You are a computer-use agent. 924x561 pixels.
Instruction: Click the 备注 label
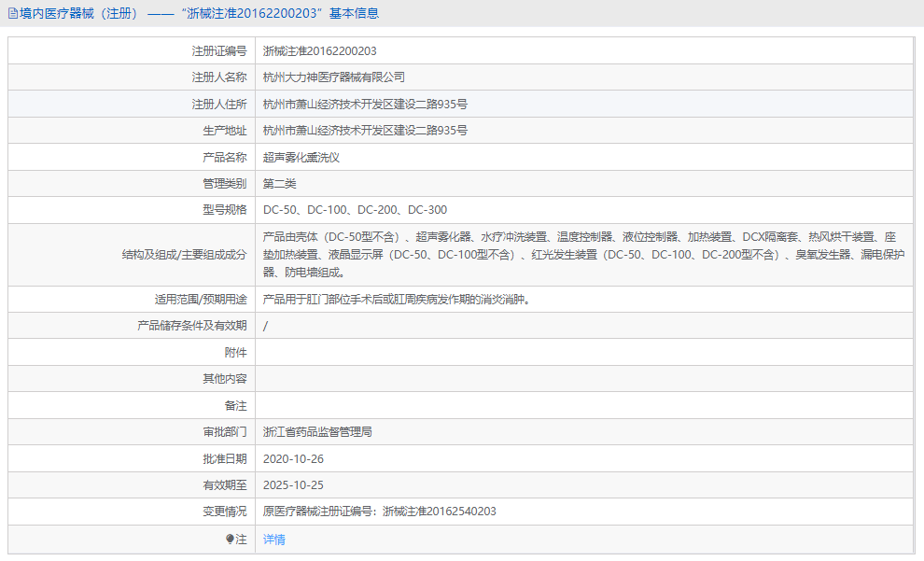[236, 405]
